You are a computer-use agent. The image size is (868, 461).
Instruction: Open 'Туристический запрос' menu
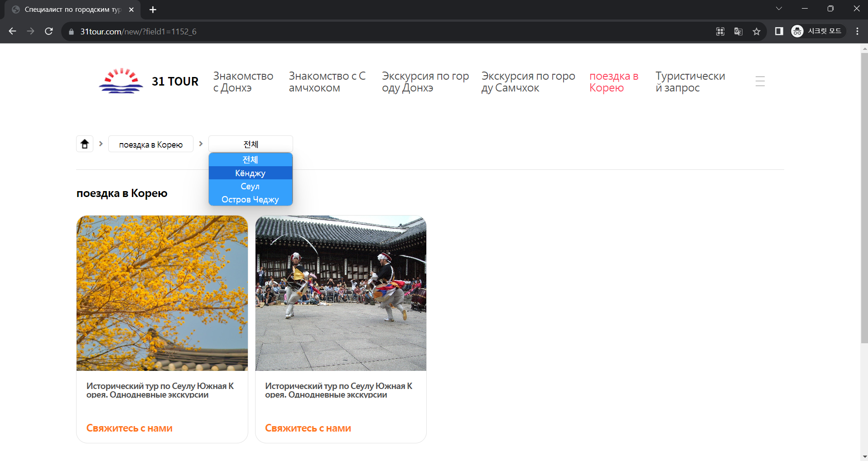coord(690,82)
